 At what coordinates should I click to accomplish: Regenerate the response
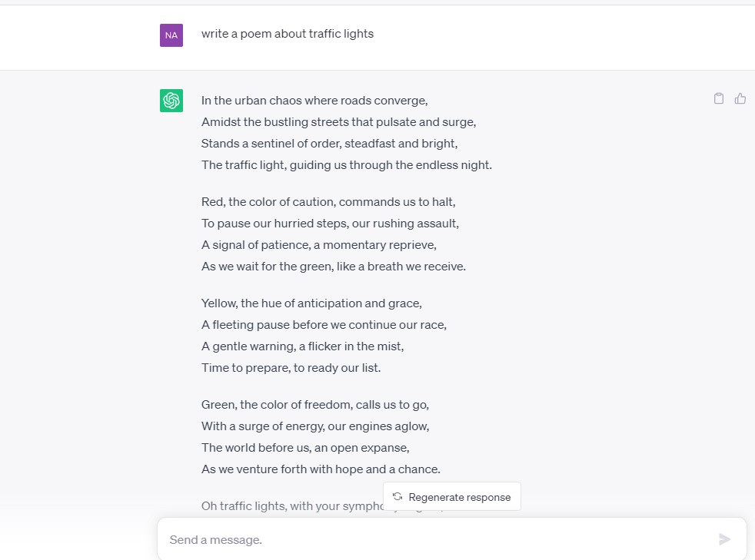pos(451,496)
